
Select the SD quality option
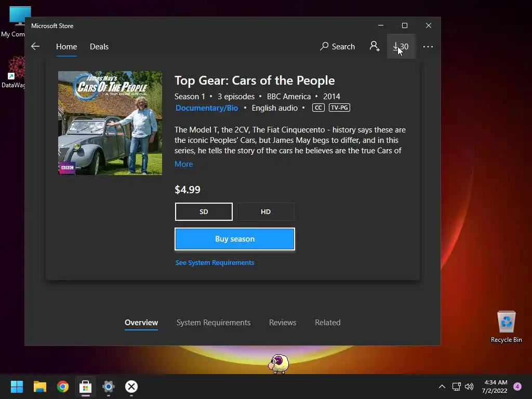pos(204,212)
